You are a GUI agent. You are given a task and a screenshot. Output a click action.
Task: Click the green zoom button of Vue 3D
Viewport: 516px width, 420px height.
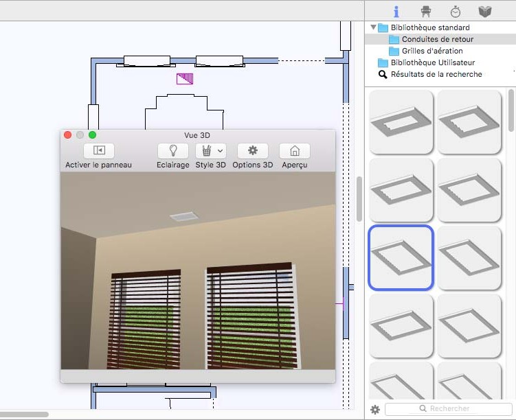click(93, 135)
